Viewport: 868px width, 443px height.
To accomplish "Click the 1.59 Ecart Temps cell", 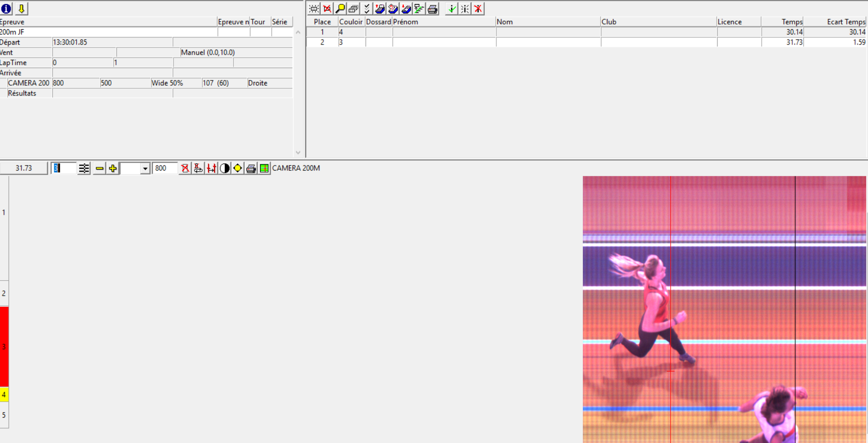I will (x=835, y=42).
